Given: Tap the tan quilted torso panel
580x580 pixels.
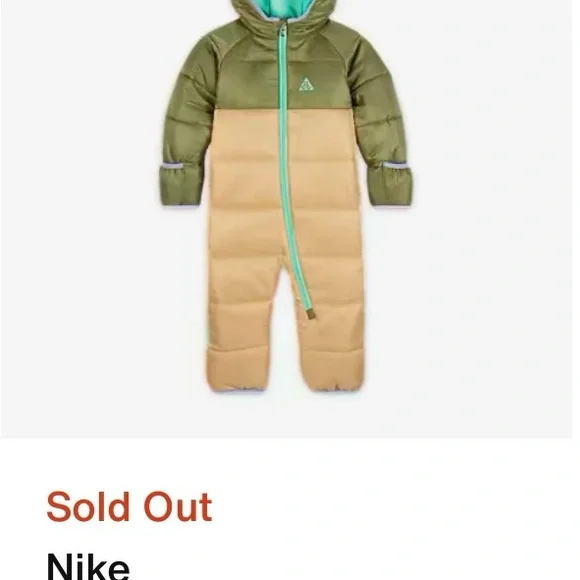Looking at the screenshot, I should [285, 185].
